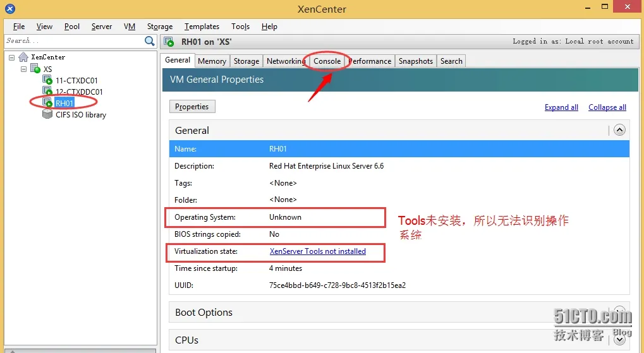The height and width of the screenshot is (353, 644).
Task: Click the BIOS strings copied value No
Action: coord(274,234)
